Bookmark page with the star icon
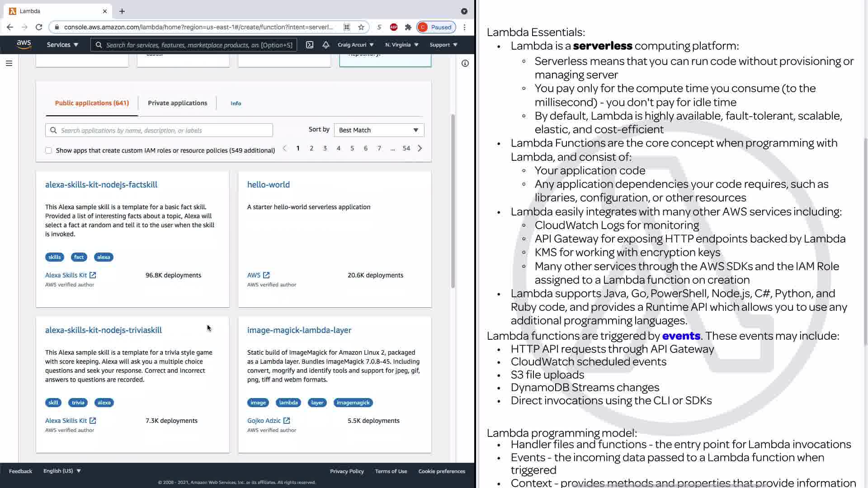868x488 pixels. coord(361,27)
